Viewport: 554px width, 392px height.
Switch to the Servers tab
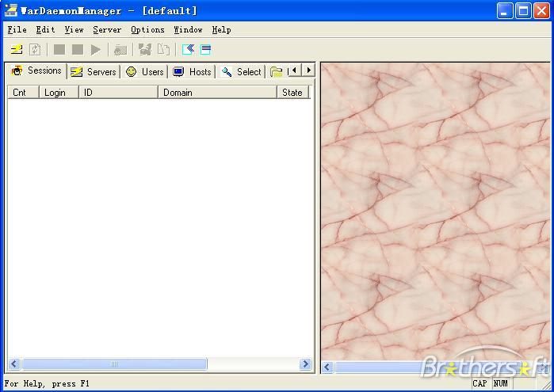(x=94, y=72)
